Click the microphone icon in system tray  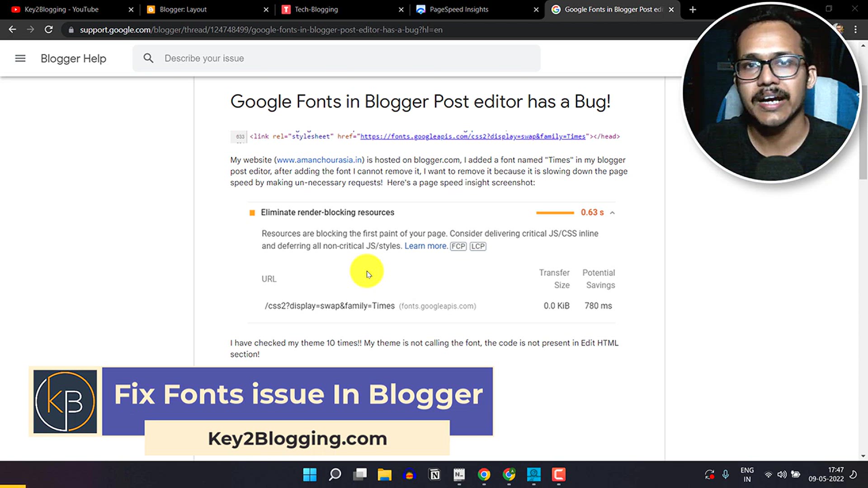(726, 474)
